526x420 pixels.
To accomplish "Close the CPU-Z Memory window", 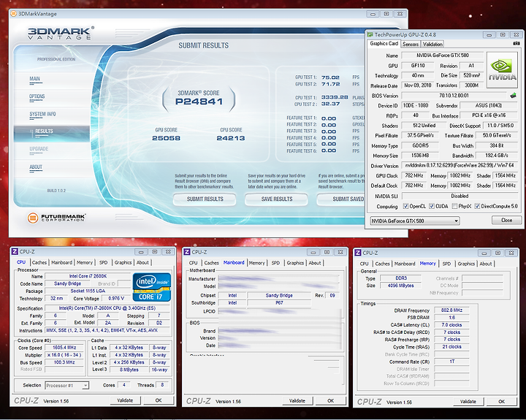I will (511, 253).
